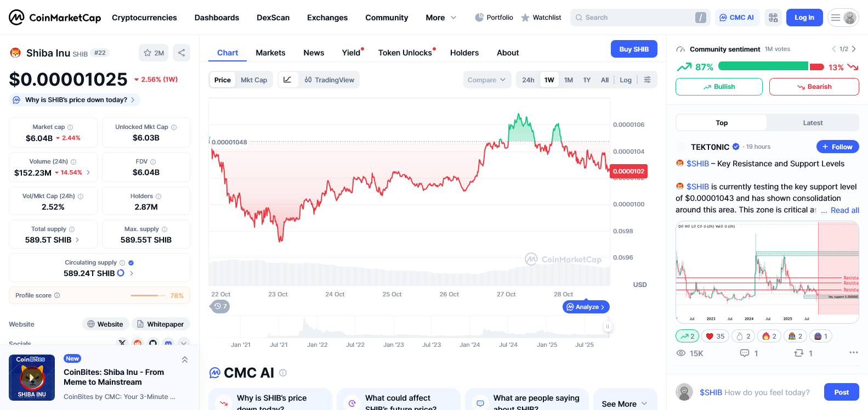Open the post's three-dot options menu
This screenshot has width=868, height=410.
tap(853, 352)
